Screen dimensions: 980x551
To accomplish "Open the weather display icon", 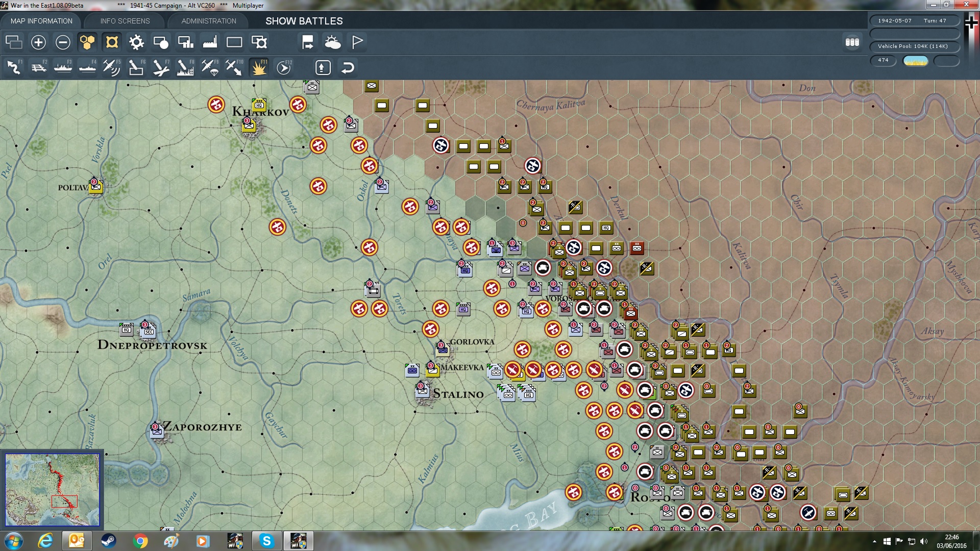I will 333,42.
